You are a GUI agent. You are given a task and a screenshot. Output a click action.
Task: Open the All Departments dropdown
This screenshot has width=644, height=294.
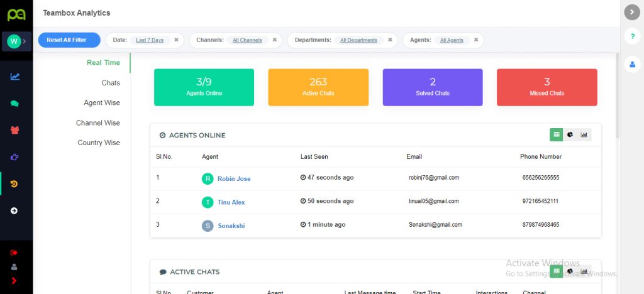pos(358,40)
